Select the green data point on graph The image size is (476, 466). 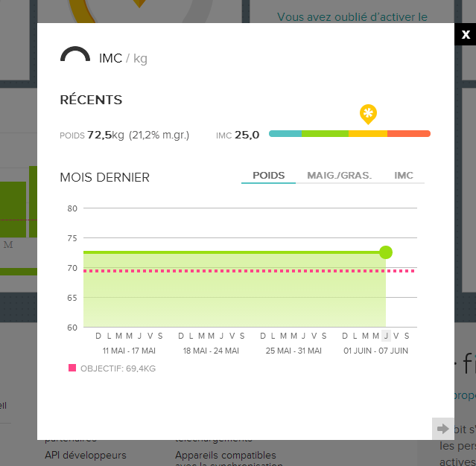pyautogui.click(x=386, y=252)
